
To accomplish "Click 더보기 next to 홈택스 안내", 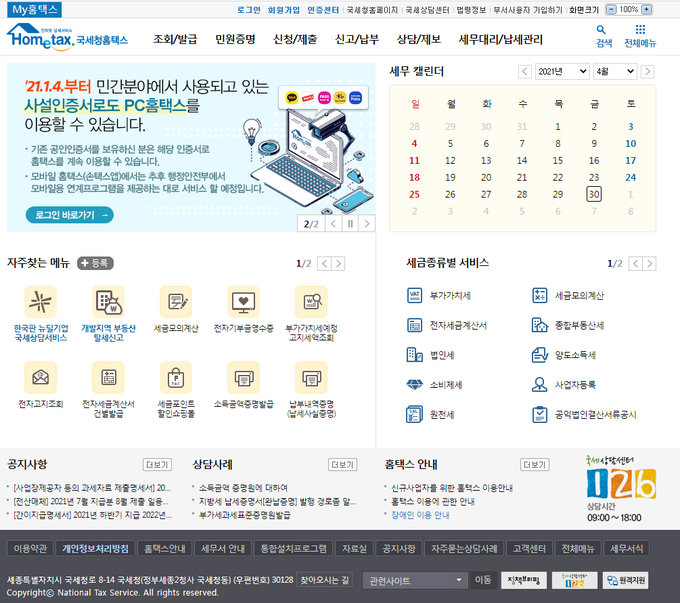I will click(535, 465).
